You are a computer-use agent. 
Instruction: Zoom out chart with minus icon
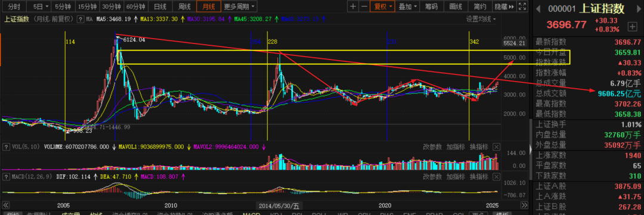click(x=364, y=6)
